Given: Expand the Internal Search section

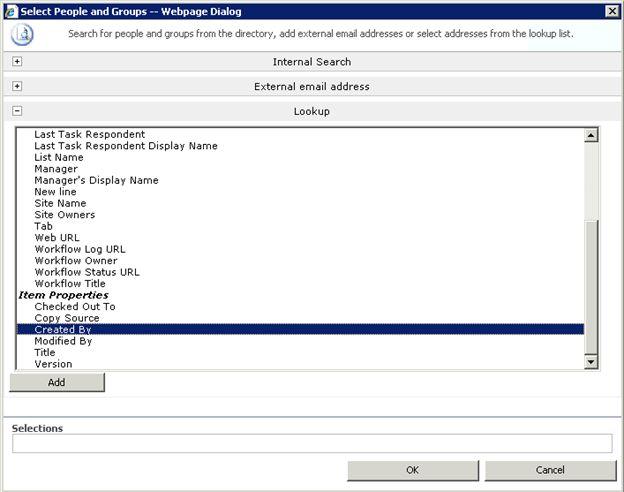Looking at the screenshot, I should coord(17,61).
